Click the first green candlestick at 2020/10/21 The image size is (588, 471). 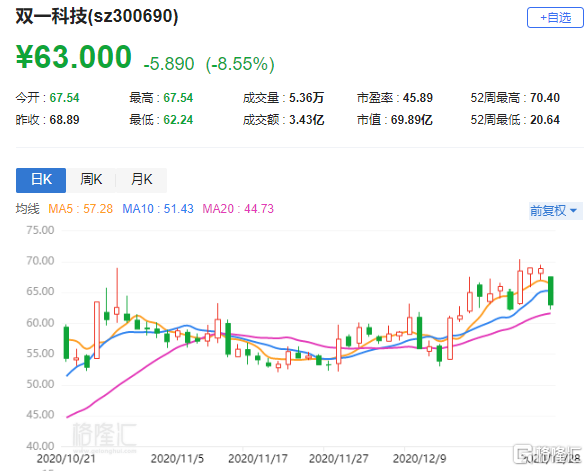point(66,343)
